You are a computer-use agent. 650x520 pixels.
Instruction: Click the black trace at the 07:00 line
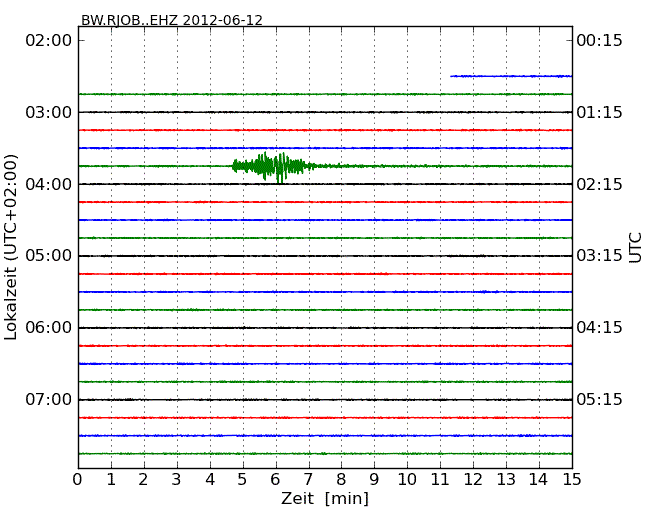(x=325, y=400)
